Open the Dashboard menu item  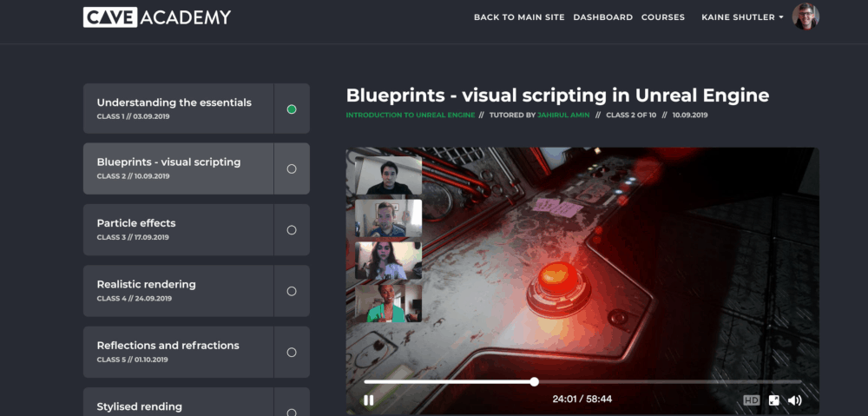[603, 17]
